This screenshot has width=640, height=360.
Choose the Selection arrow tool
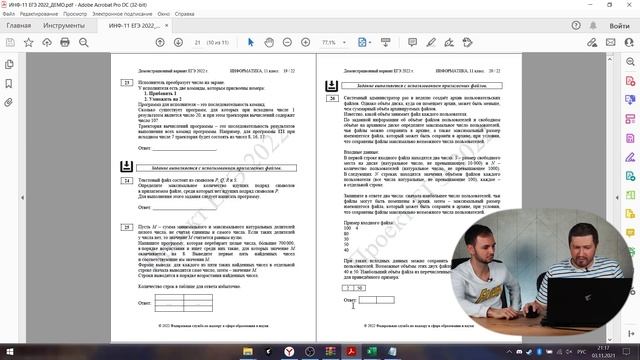tap(251, 42)
